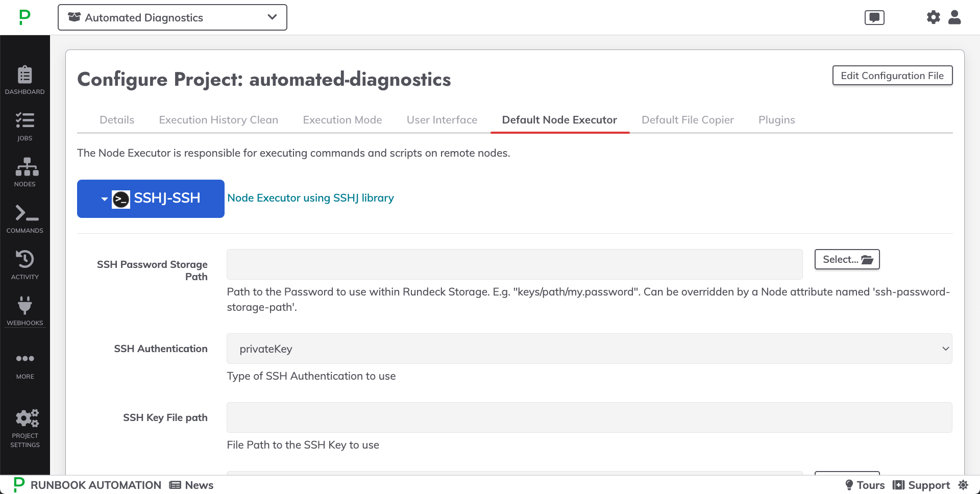Switch to the Plugins tab
Screen dimensions: 980x494
click(776, 120)
